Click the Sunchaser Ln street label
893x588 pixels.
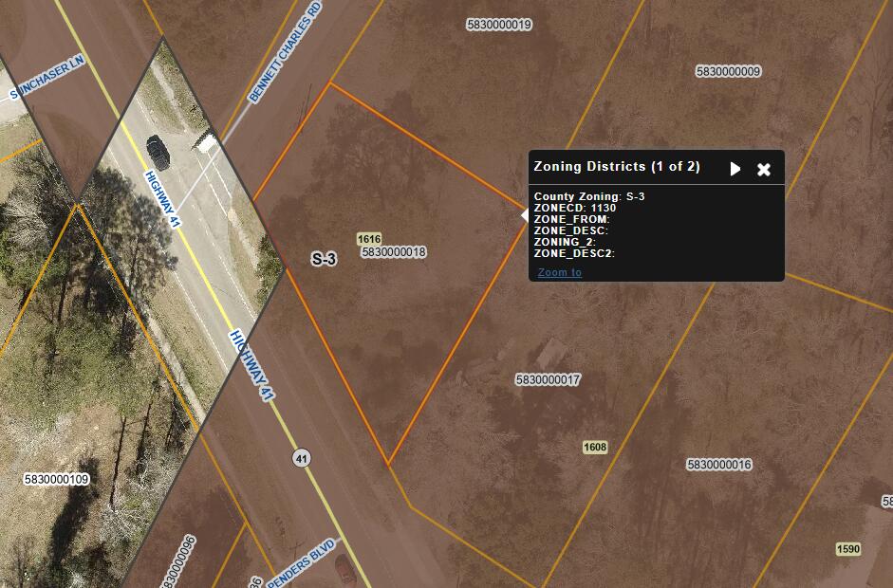pyautogui.click(x=47, y=78)
